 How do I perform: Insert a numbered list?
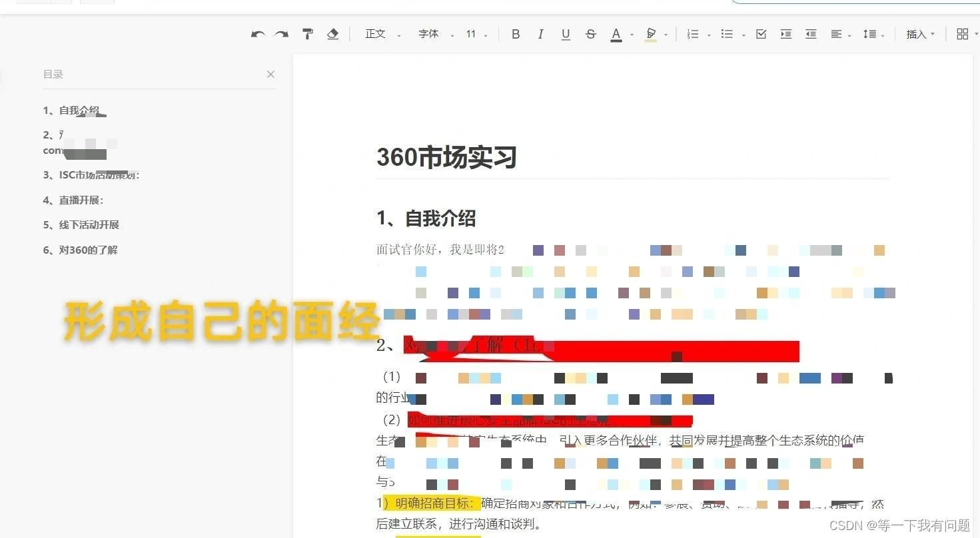(x=693, y=34)
